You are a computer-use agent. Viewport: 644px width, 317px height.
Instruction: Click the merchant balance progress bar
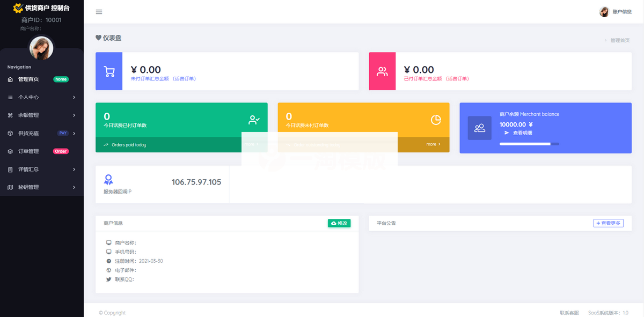point(529,144)
